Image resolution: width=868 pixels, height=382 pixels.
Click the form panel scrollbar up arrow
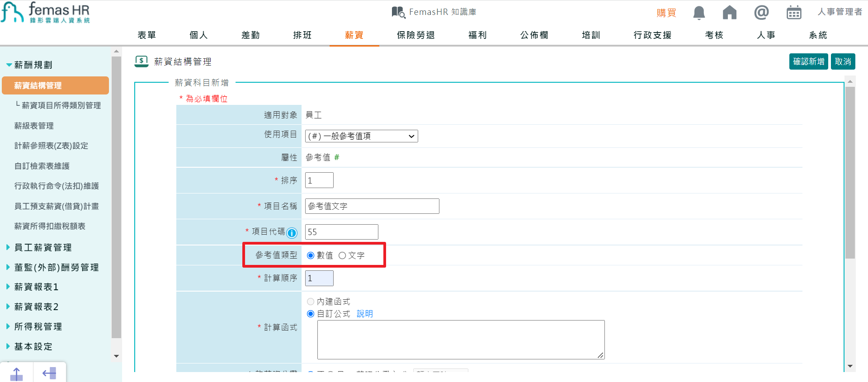[850, 82]
